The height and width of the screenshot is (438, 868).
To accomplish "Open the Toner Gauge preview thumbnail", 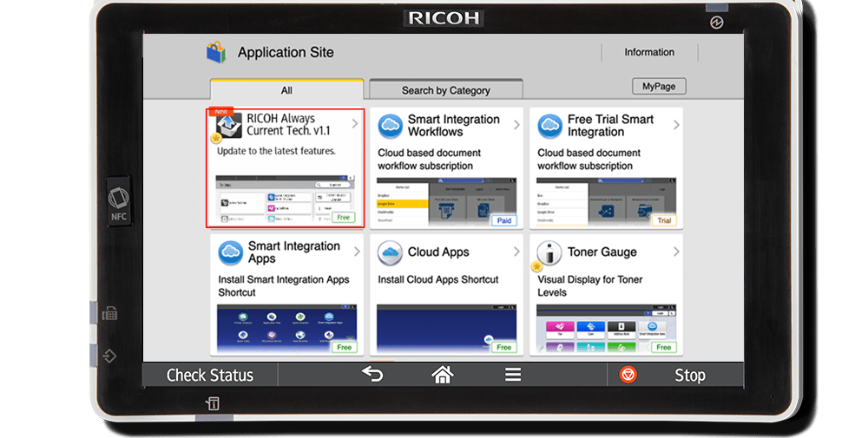I will pyautogui.click(x=606, y=329).
